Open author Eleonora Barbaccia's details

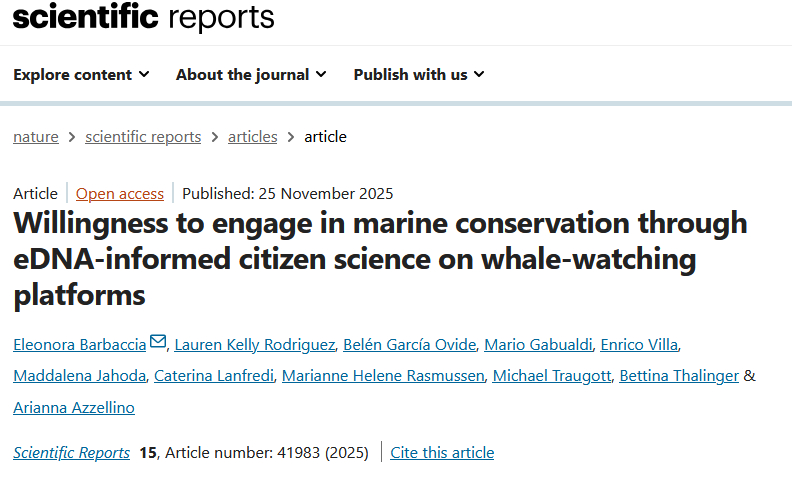(79, 345)
